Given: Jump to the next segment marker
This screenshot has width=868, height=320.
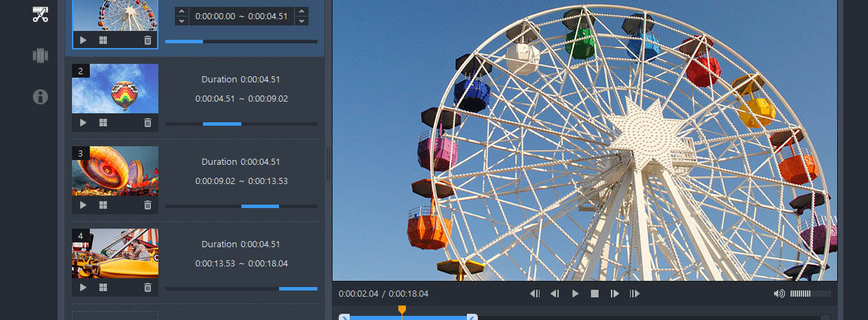Looking at the screenshot, I should 635,294.
